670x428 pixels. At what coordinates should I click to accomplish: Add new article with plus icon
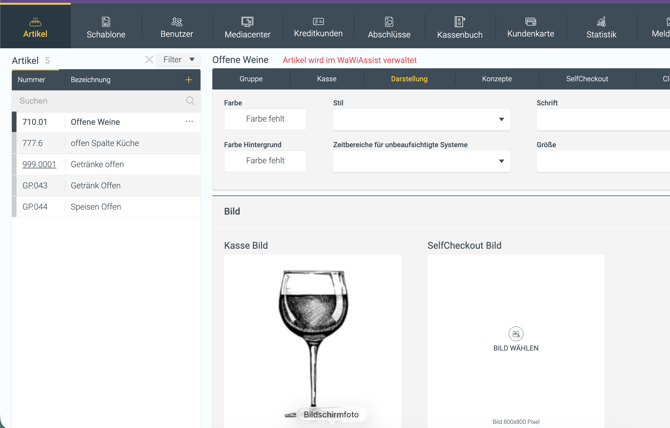[188, 79]
